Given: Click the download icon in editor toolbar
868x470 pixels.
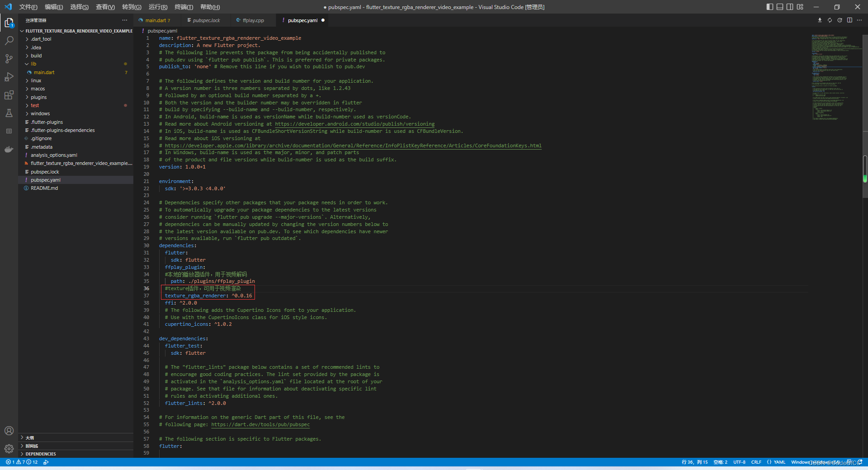Looking at the screenshot, I should (x=820, y=20).
